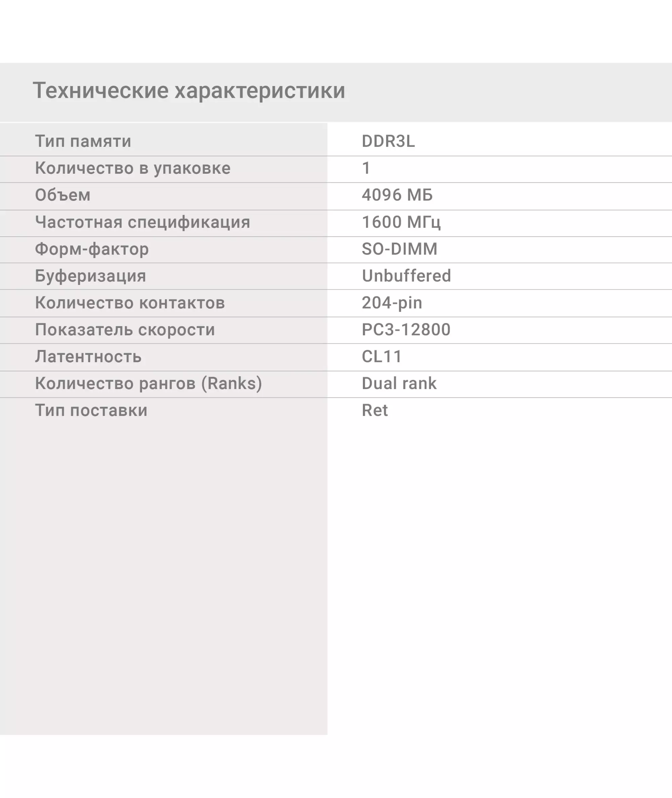Click the CL11 latency value
Screen dimensions: 672x798
tap(382, 357)
